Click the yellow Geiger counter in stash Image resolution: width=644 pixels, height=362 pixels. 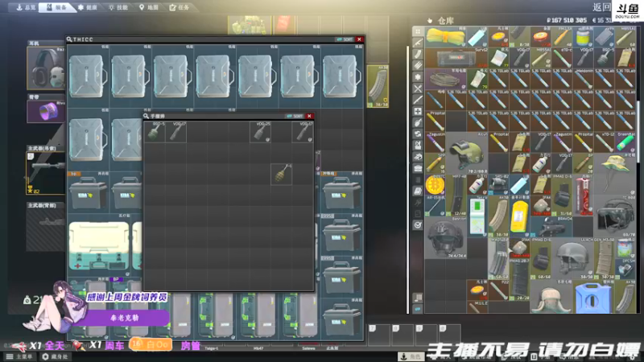pos(519,216)
